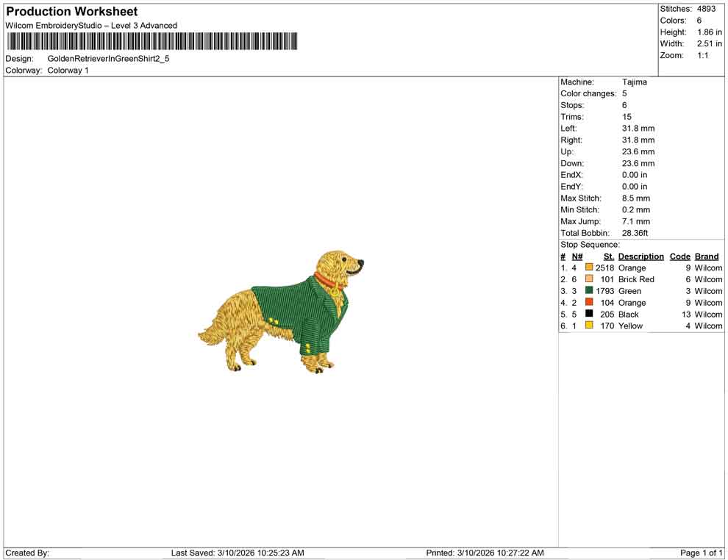Click the Production Worksheet title
The height and width of the screenshot is (560, 728).
point(71,12)
